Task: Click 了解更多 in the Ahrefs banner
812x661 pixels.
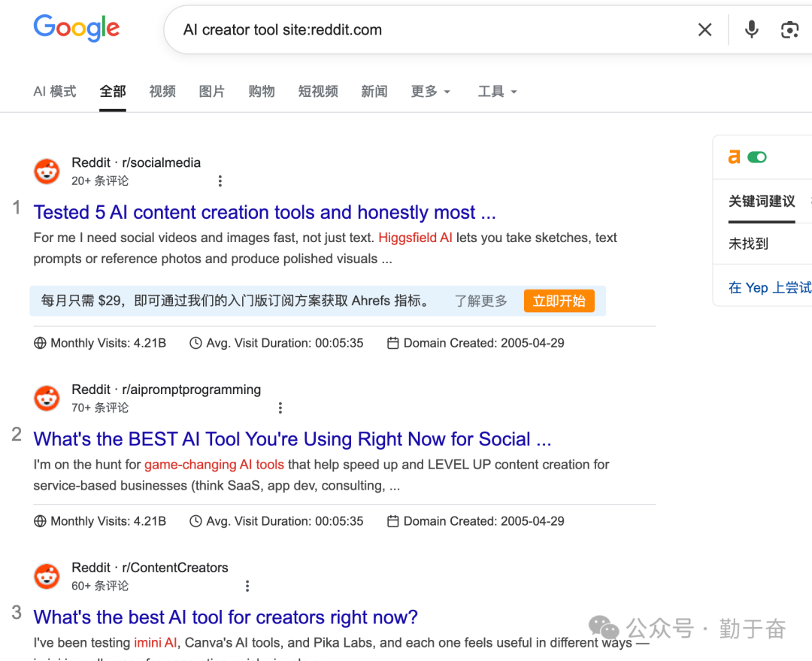Action: point(480,301)
